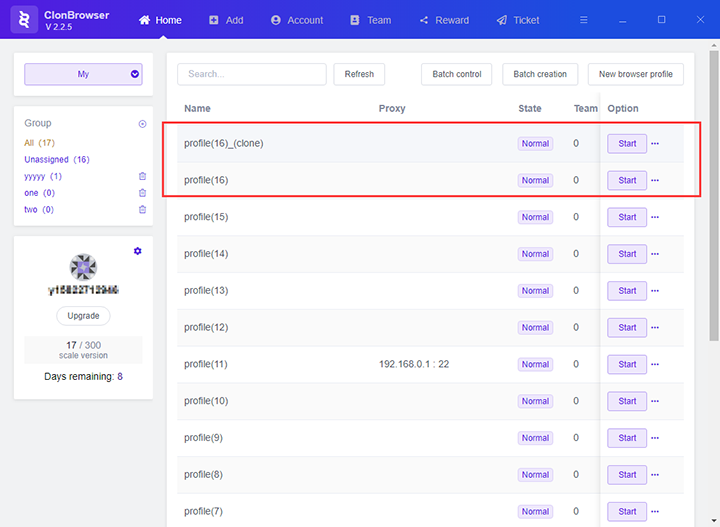
Task: Click the user avatar image
Action: 83,267
